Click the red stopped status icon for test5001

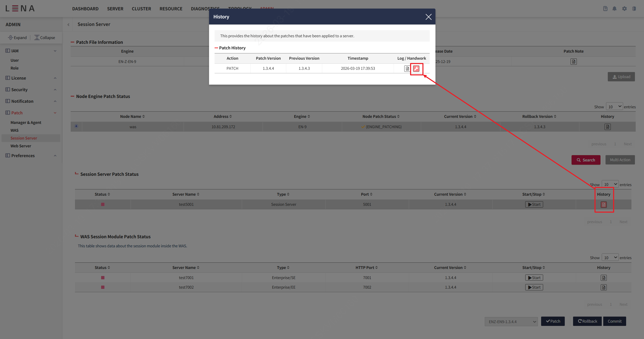103,205
